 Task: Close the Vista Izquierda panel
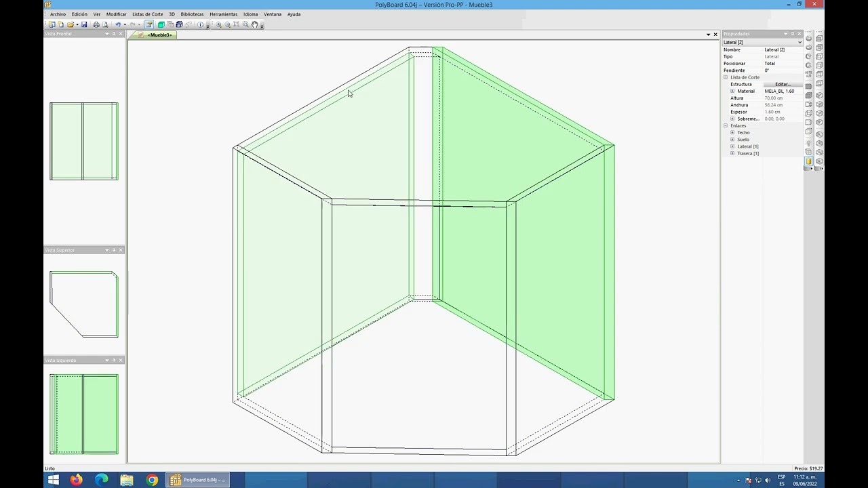point(121,360)
